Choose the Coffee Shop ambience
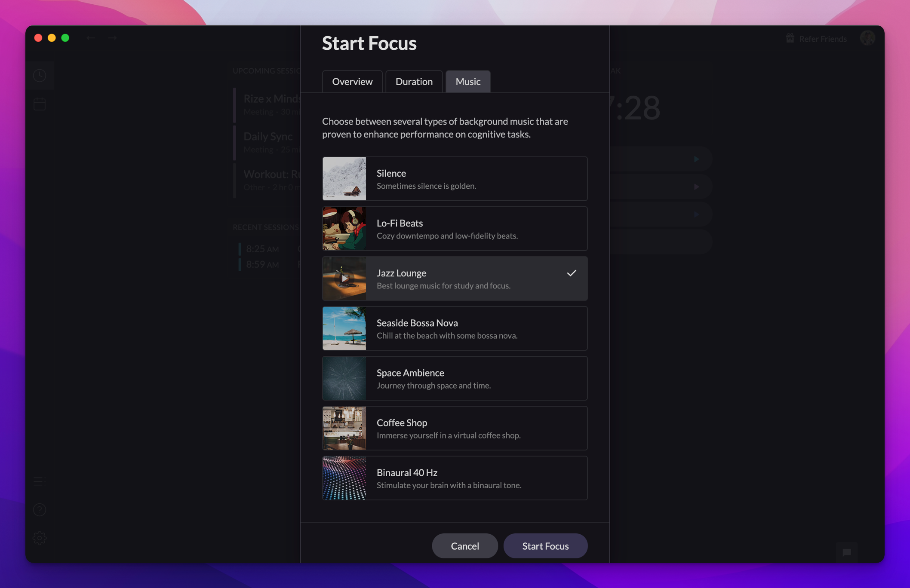910x588 pixels. (x=455, y=428)
